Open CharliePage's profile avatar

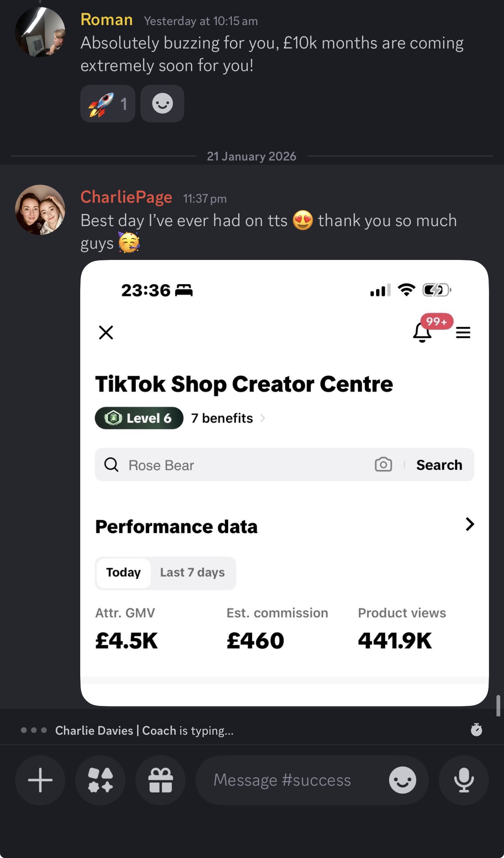[40, 210]
